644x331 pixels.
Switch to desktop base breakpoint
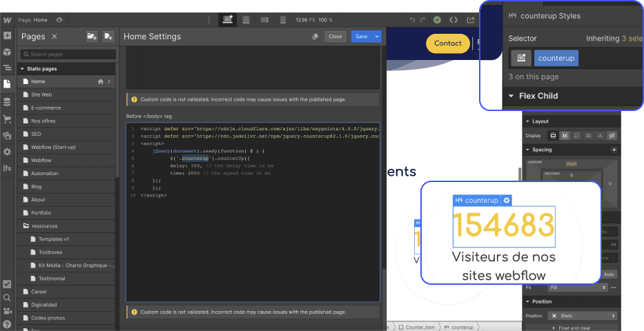pos(228,19)
